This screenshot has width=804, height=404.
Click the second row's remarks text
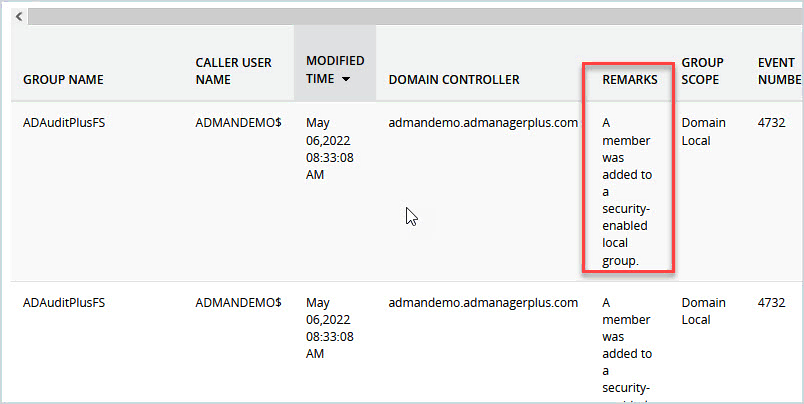[627, 350]
